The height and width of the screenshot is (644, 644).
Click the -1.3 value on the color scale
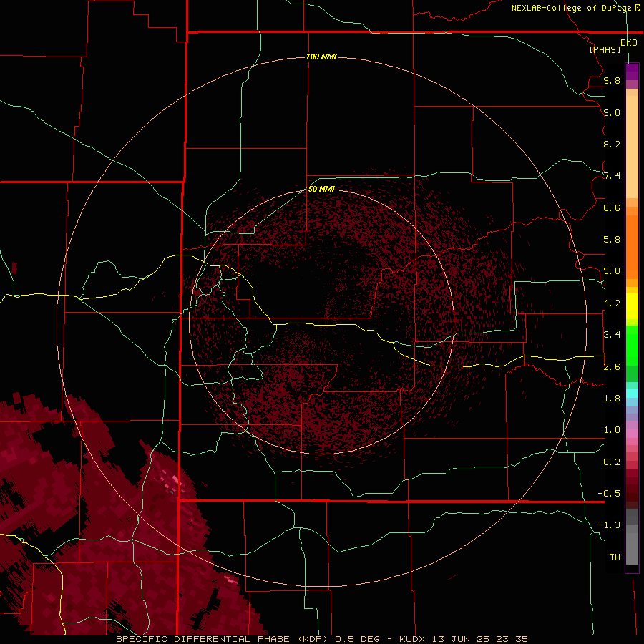(609, 525)
